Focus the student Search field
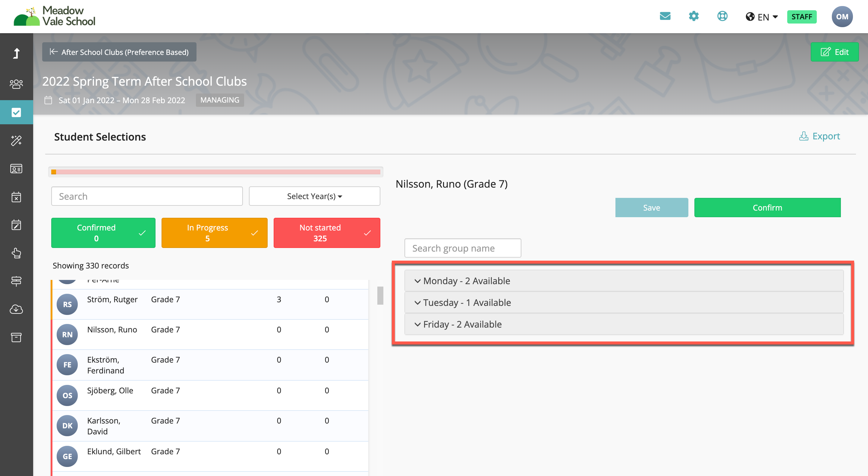The image size is (868, 476). (147, 196)
